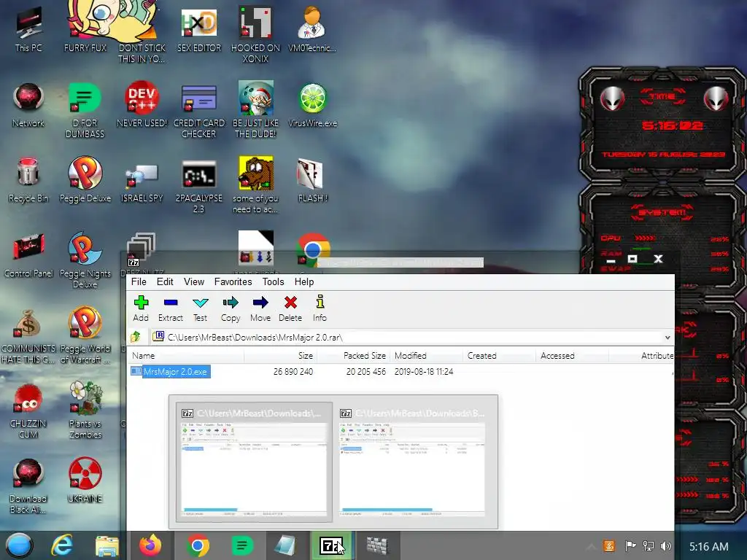This screenshot has height=560, width=747.
Task: Open the Info toolbar button
Action: 320,308
